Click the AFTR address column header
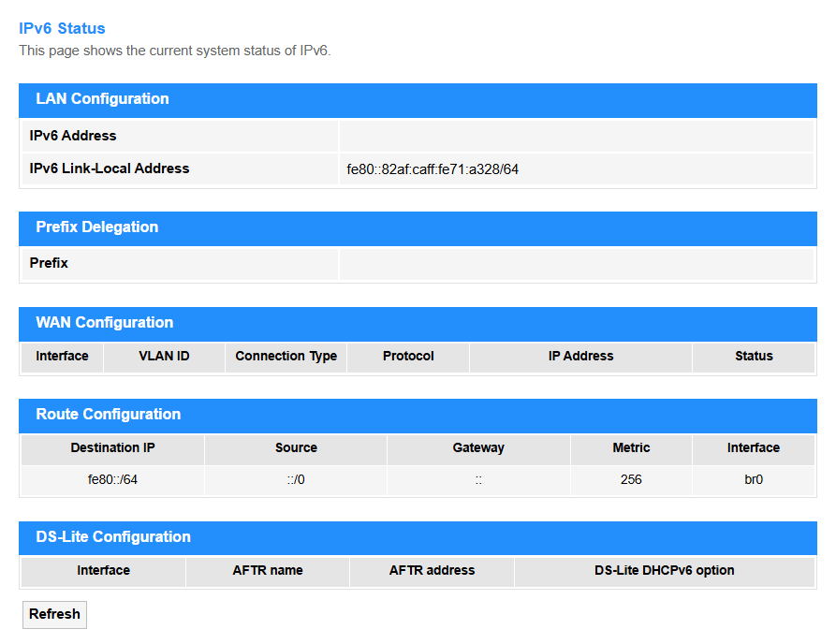Viewport: 836px width, 644px height. point(432,570)
